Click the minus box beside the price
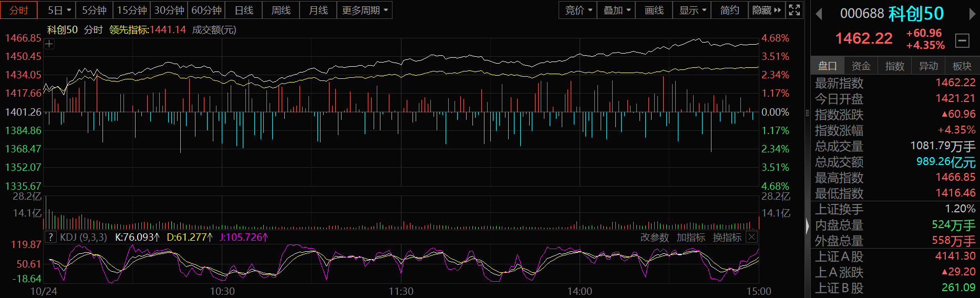The width and height of the screenshot is (980, 298). pyautogui.click(x=962, y=40)
